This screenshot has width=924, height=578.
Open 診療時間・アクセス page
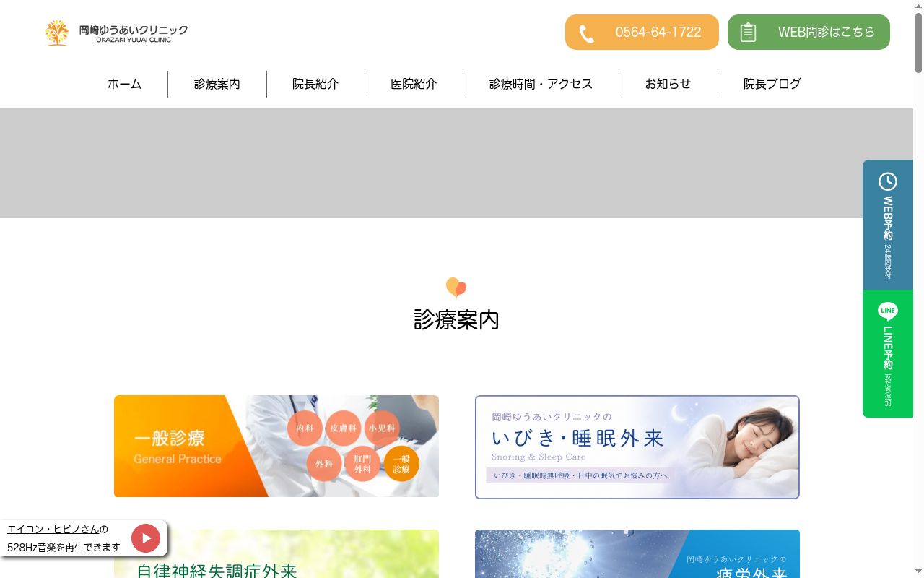[541, 84]
